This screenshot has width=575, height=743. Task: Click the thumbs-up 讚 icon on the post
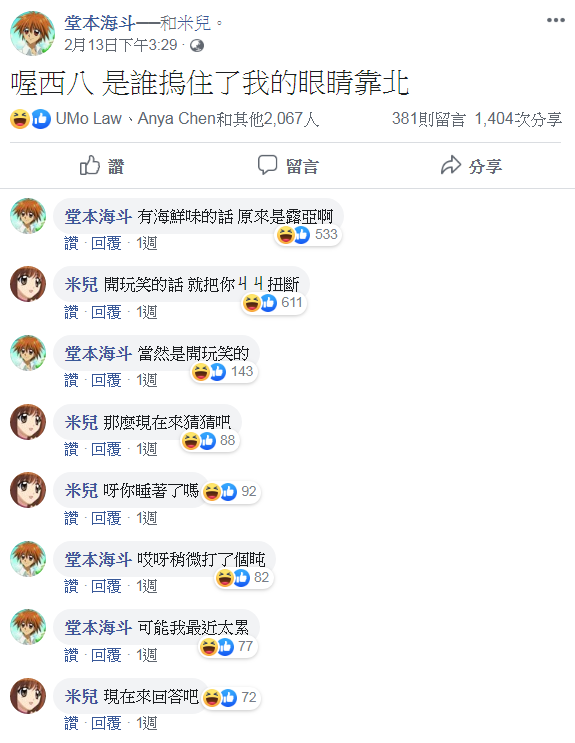[90, 165]
